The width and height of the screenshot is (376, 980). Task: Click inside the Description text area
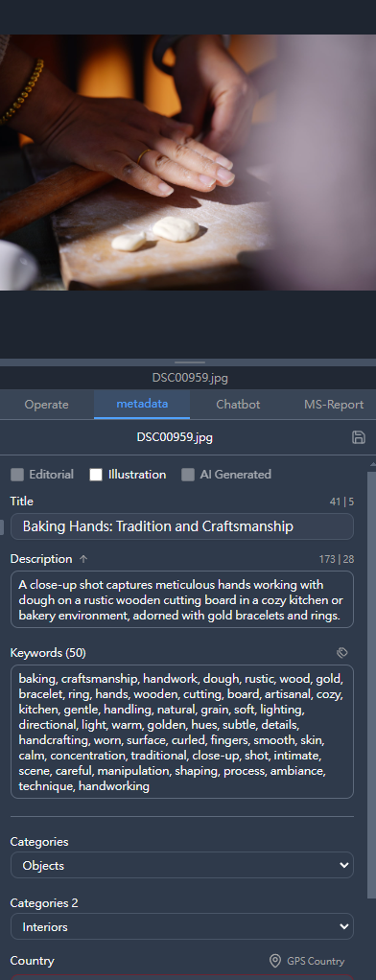[182, 599]
